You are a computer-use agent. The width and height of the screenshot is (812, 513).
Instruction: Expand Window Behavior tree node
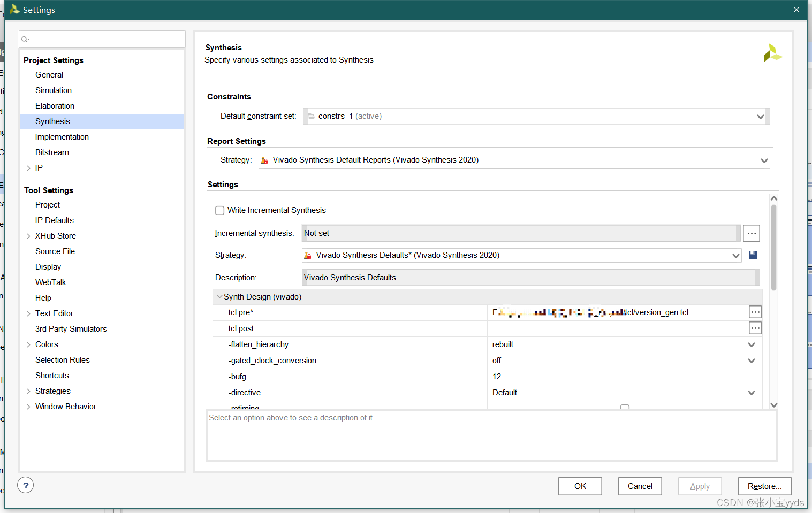coord(28,407)
